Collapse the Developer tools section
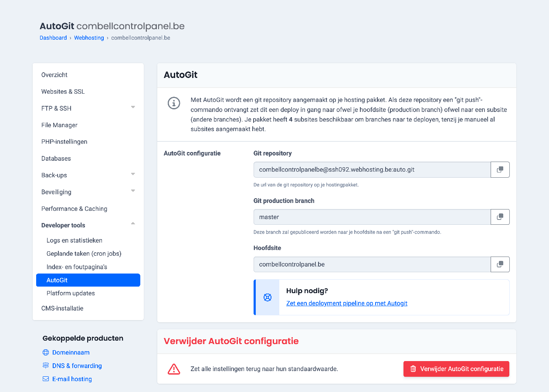The image size is (549, 392). (133, 224)
